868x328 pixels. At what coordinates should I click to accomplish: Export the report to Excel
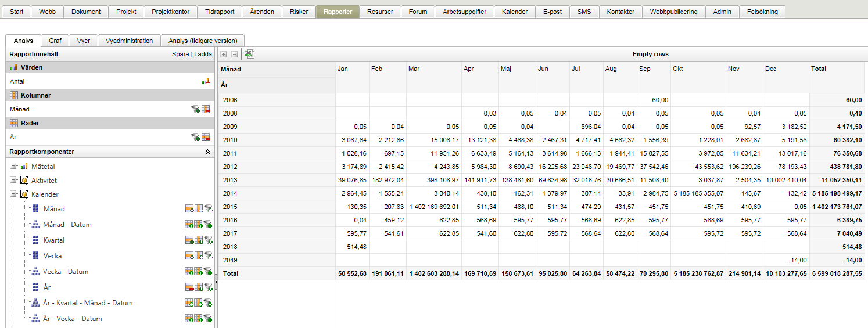(249, 54)
